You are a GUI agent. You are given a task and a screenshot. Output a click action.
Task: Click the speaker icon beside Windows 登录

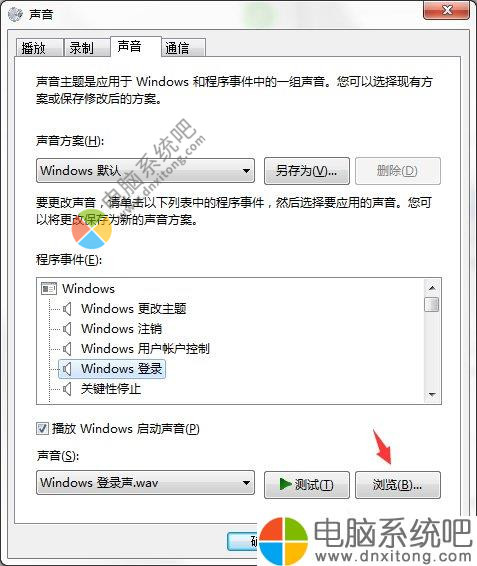pos(67,369)
